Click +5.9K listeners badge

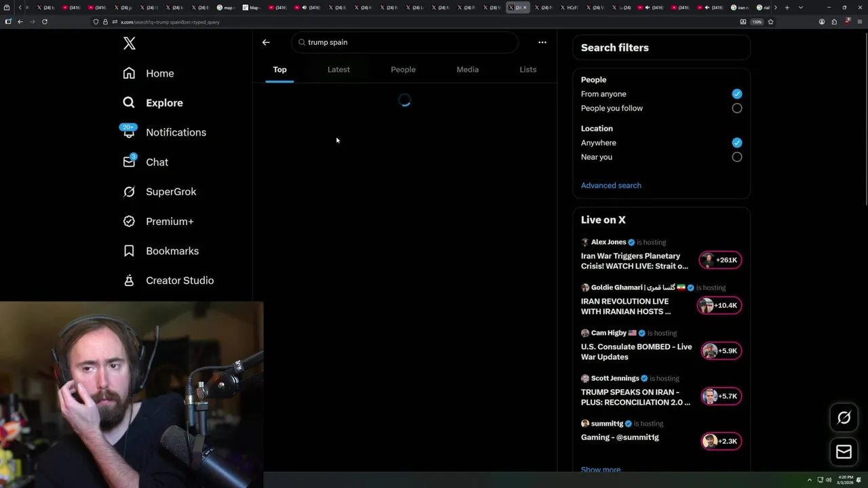tap(722, 351)
